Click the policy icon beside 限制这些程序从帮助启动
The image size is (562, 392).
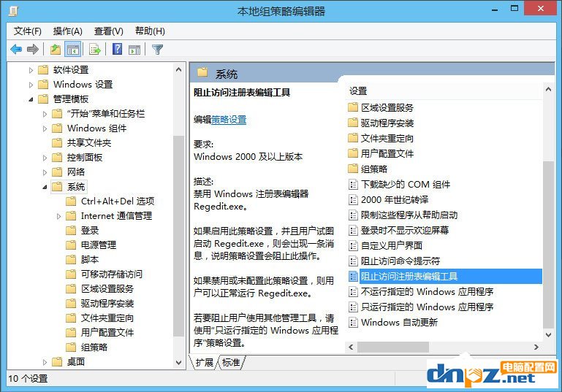click(353, 215)
